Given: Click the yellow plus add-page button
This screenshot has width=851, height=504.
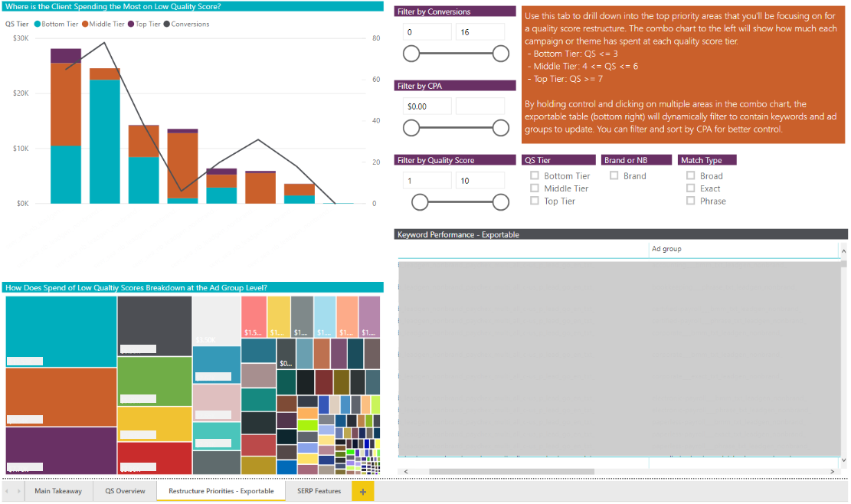Looking at the screenshot, I should 362,491.
